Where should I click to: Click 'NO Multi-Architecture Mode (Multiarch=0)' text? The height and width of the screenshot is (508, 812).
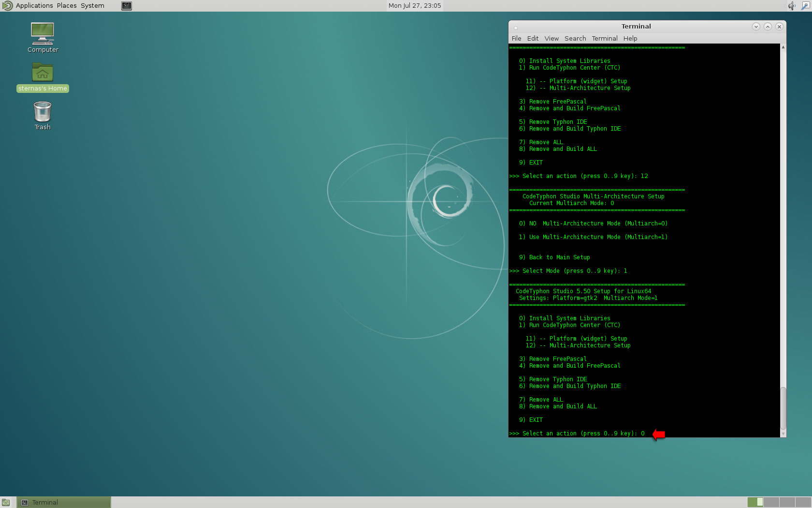point(598,224)
